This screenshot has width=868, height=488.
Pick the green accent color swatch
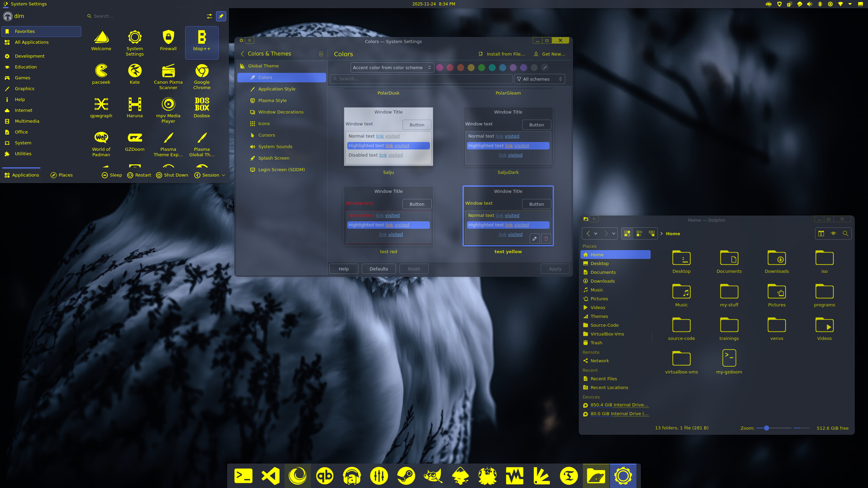[481, 67]
